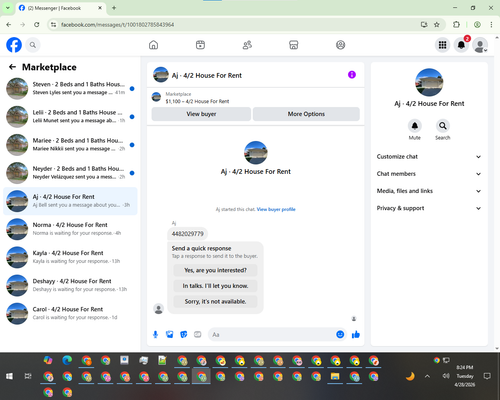
Task: Open Neyder's 2 Beds and 1 Baths conversation
Action: [70, 173]
